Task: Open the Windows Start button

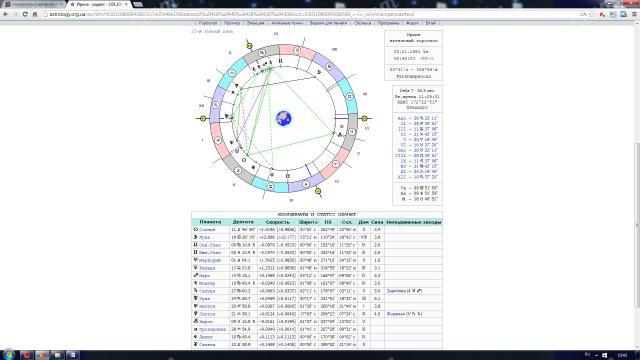Action: pos(8,355)
